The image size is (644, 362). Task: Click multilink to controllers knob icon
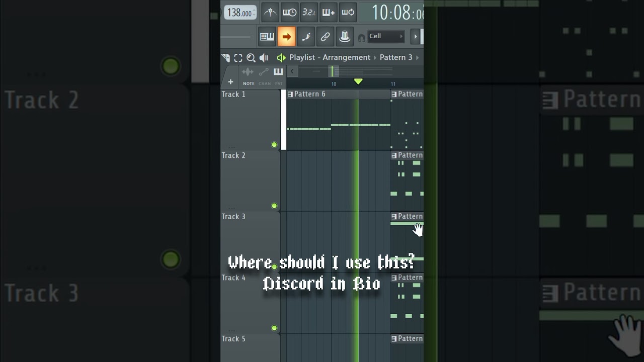pos(345,37)
